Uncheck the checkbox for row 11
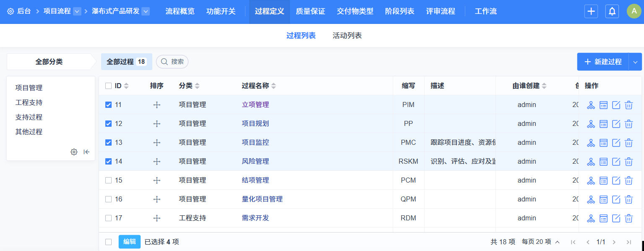The height and width of the screenshot is (251, 644). (x=109, y=105)
